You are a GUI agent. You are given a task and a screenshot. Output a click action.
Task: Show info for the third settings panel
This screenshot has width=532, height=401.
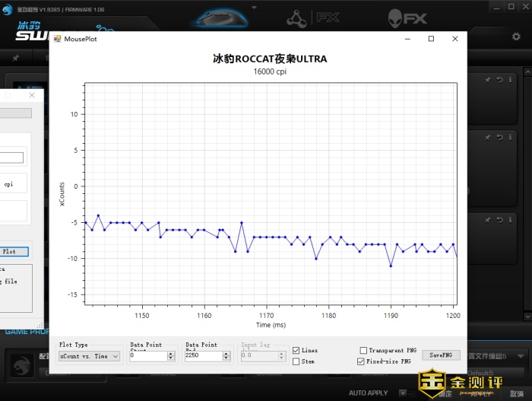510,220
